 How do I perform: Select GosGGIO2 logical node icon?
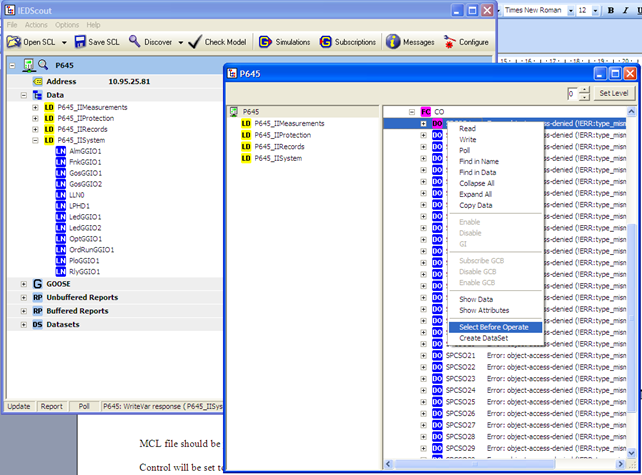pyautogui.click(x=61, y=184)
